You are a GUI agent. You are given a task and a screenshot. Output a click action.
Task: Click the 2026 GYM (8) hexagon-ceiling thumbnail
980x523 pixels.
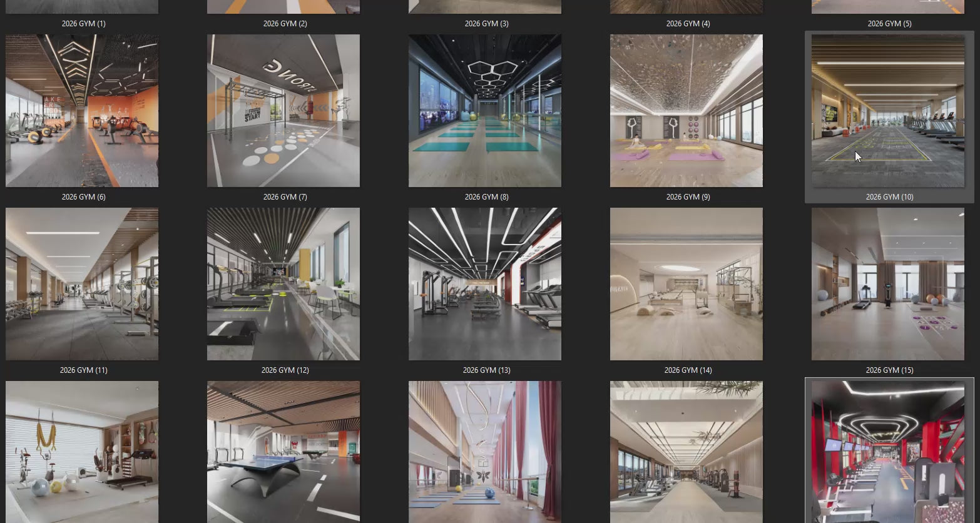click(x=485, y=111)
